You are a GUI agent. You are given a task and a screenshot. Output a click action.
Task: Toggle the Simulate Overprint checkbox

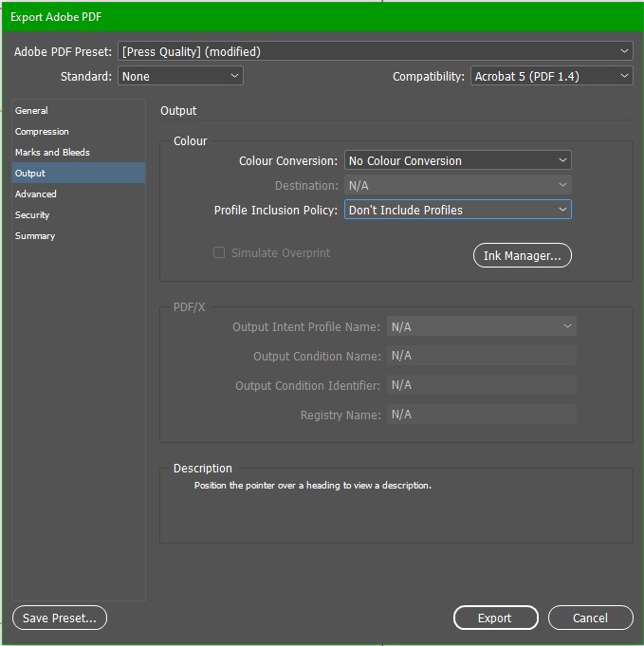click(219, 252)
